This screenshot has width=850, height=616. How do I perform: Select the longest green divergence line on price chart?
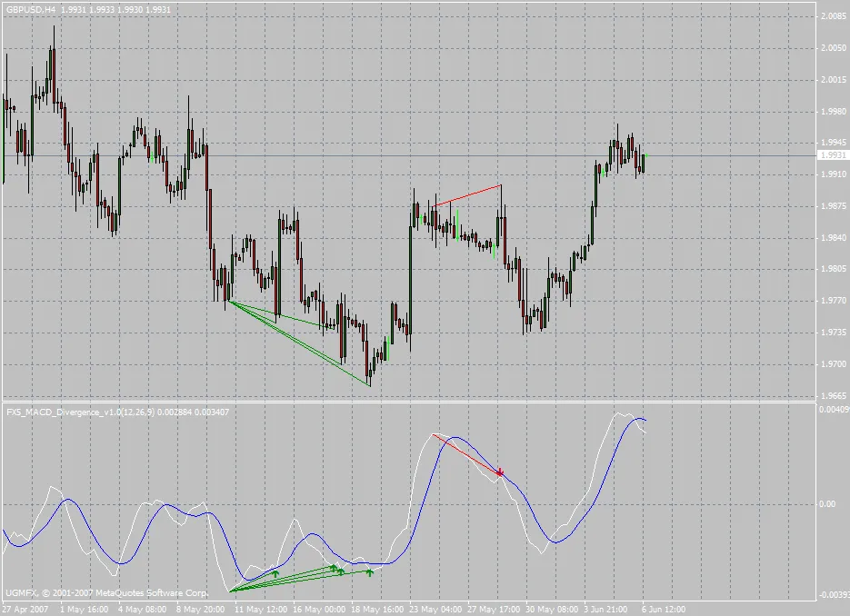(300, 343)
